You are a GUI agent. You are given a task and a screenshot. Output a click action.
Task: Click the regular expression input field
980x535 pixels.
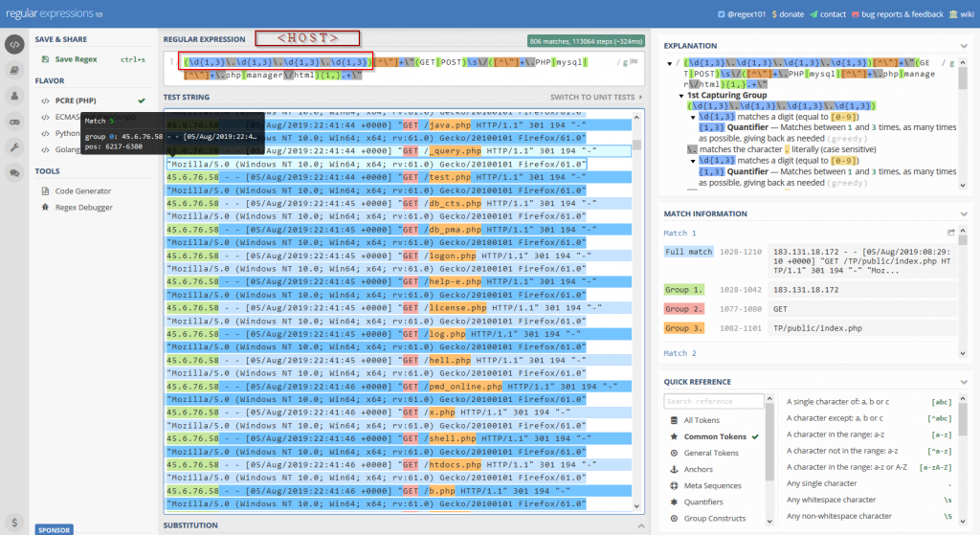(x=403, y=69)
